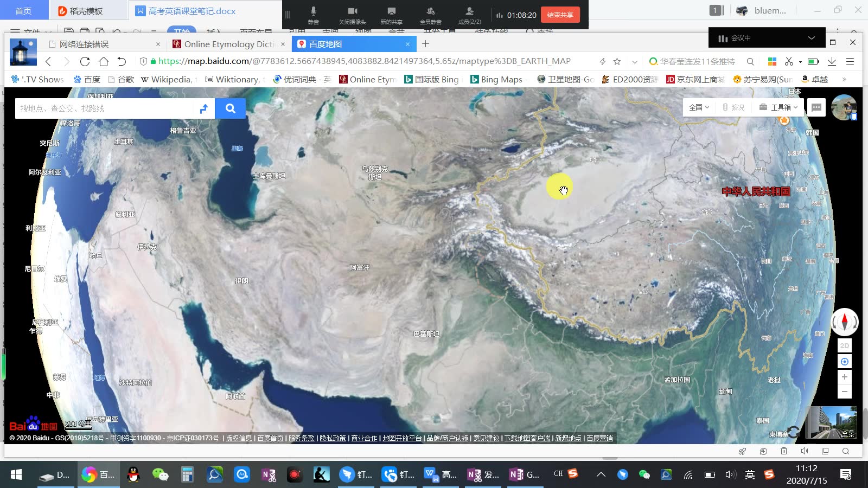Screen dimensions: 868x488
Task: Reload the Baidu map page
Action: (x=85, y=61)
